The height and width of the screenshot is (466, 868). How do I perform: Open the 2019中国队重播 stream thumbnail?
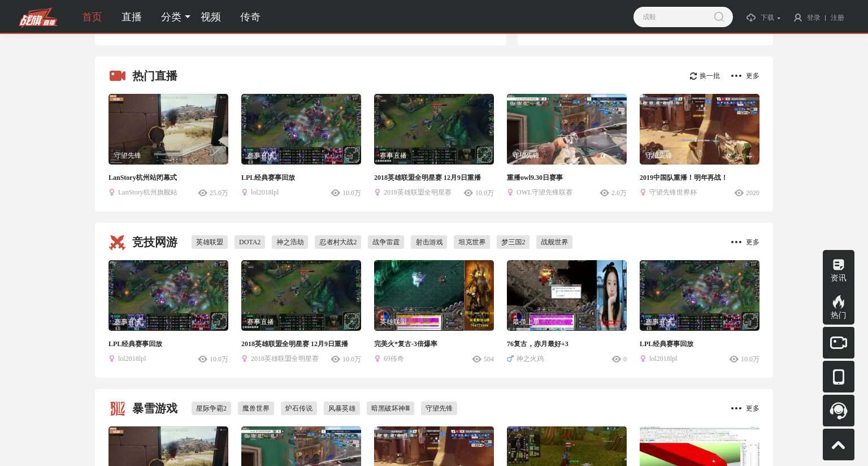(x=700, y=129)
